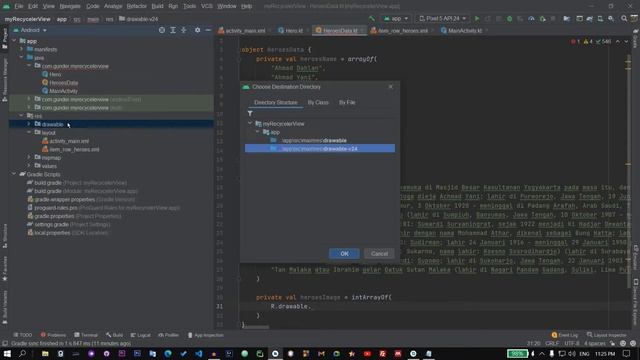Click Expand All icon in Project panel
The width and height of the screenshot is (640, 360).
click(173, 30)
